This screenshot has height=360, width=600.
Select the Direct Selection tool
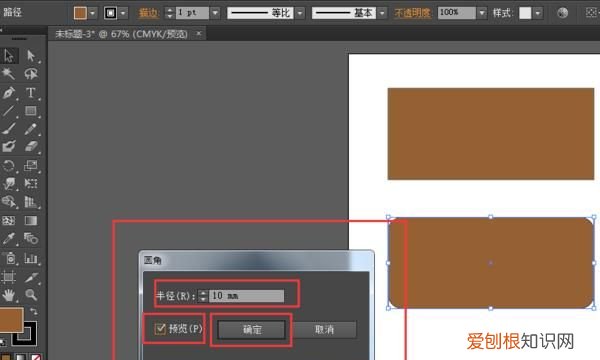click(31, 56)
